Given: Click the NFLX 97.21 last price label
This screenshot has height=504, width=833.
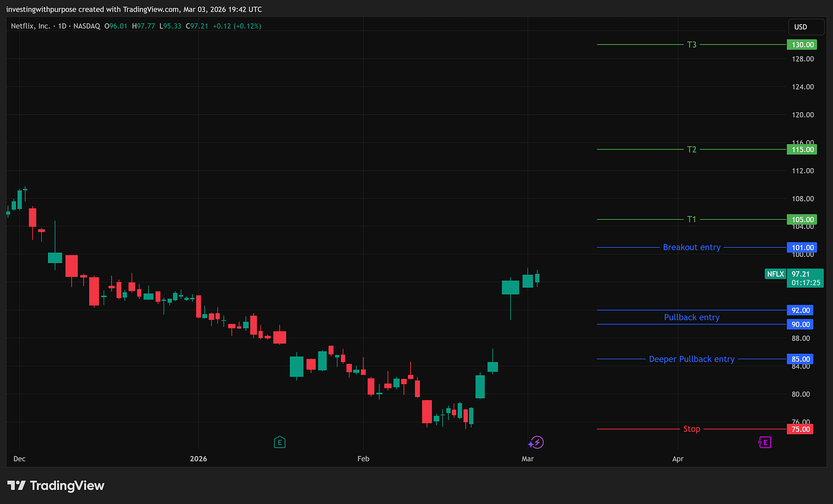Looking at the screenshot, I should point(794,278).
